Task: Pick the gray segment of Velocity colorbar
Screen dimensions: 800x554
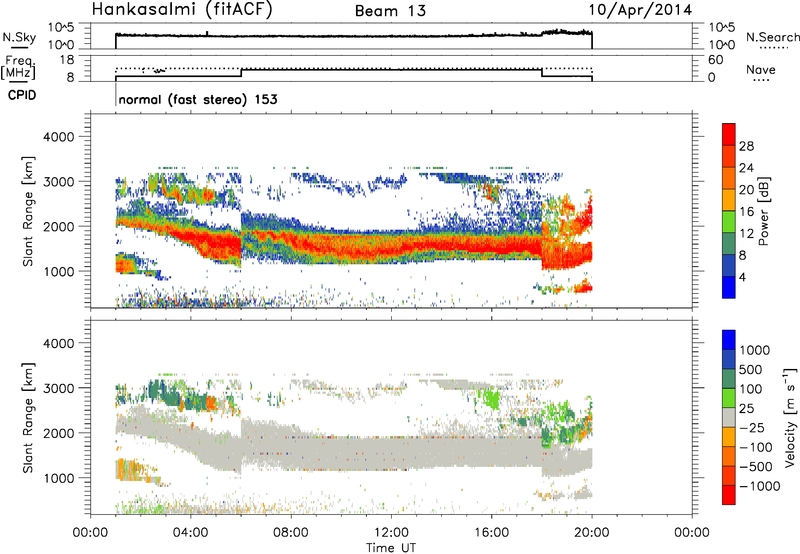Action: click(x=729, y=418)
